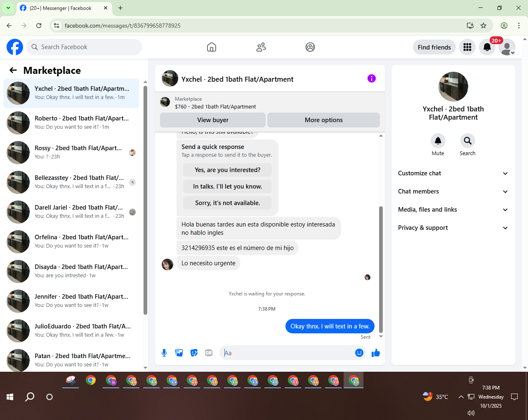Open the Orfelina conversation

[x=71, y=242]
